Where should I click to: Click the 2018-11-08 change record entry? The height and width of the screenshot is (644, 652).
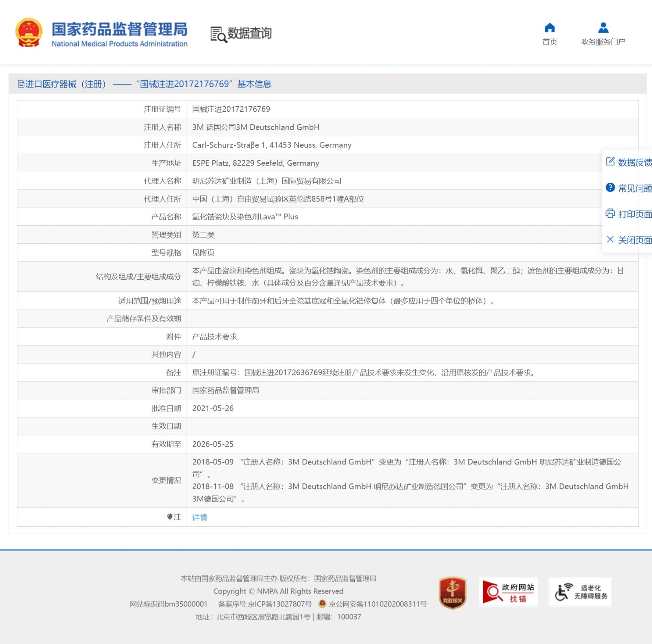point(410,492)
